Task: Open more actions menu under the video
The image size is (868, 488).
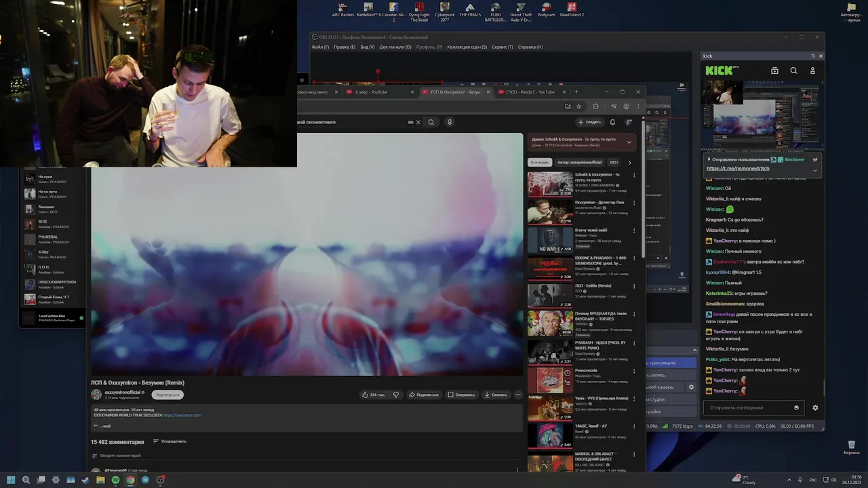Action: (518, 394)
